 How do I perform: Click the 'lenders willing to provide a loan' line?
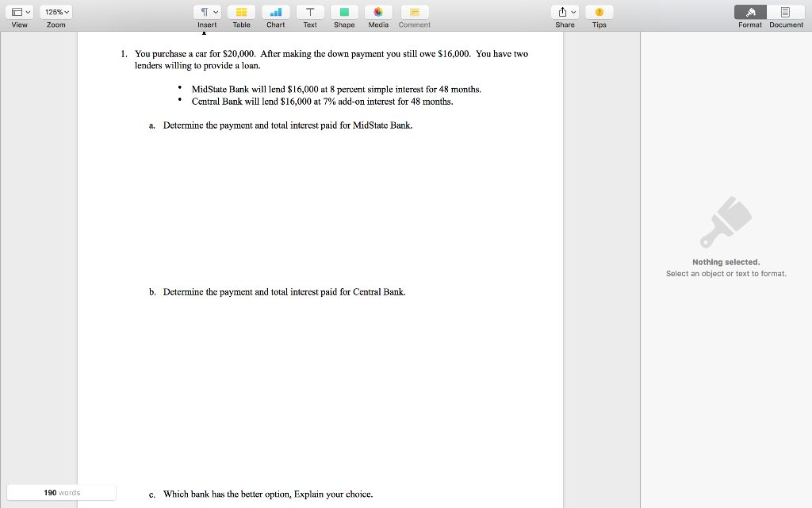[x=197, y=66]
